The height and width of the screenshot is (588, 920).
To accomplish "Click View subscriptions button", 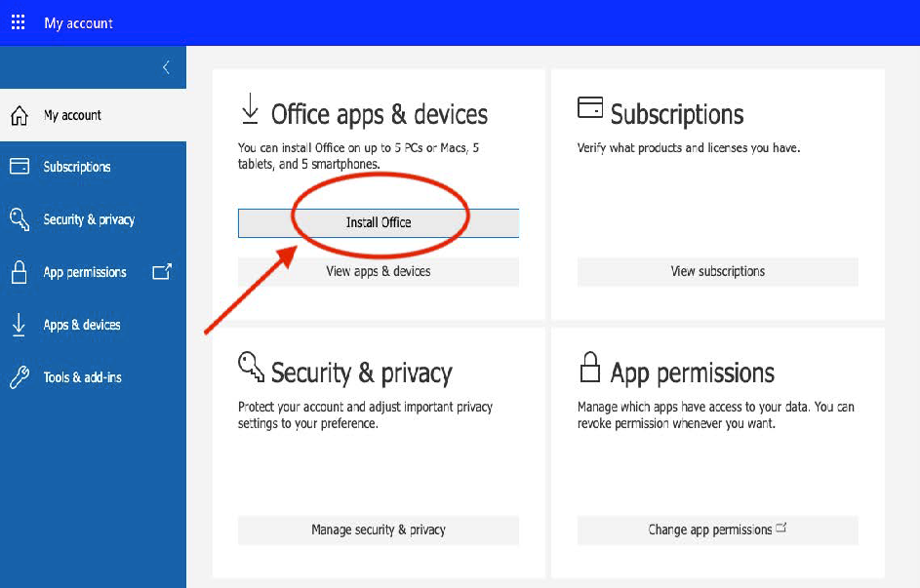I will pyautogui.click(x=718, y=271).
